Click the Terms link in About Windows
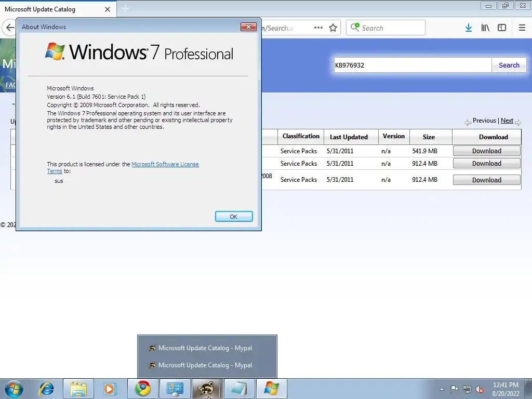 54,171
